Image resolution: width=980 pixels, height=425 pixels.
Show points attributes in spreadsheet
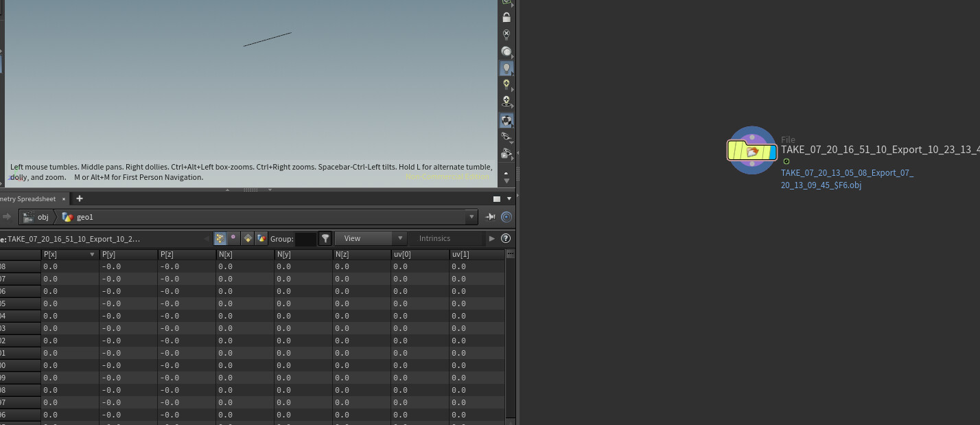(x=220, y=238)
